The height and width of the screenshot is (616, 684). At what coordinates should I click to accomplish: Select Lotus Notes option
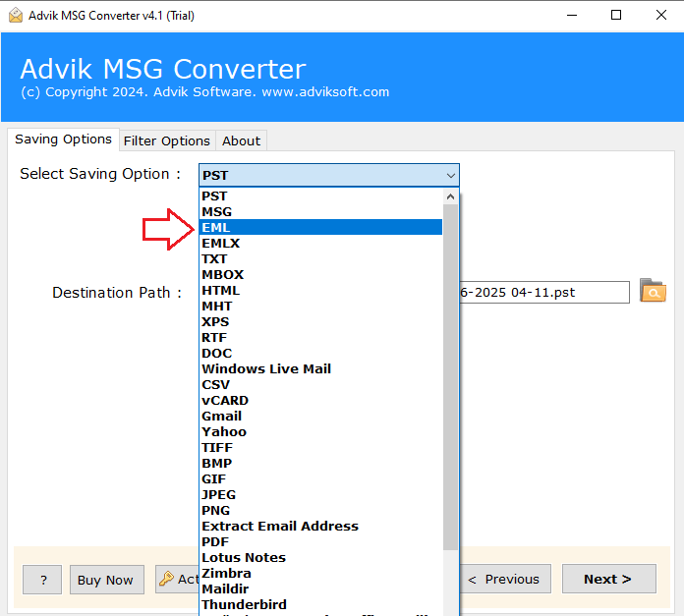[320, 557]
